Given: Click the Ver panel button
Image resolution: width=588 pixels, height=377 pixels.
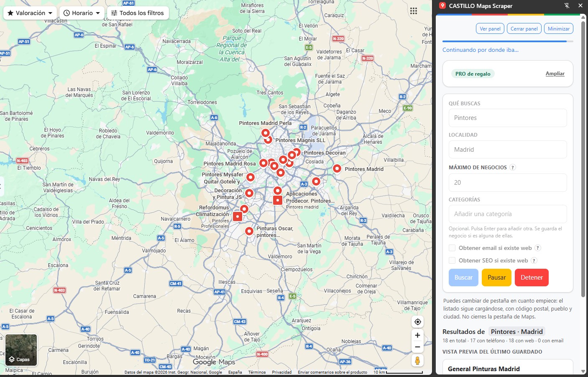Looking at the screenshot, I should [490, 29].
